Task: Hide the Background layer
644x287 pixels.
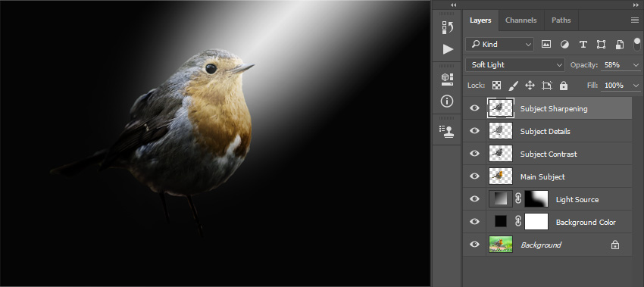Action: 474,245
